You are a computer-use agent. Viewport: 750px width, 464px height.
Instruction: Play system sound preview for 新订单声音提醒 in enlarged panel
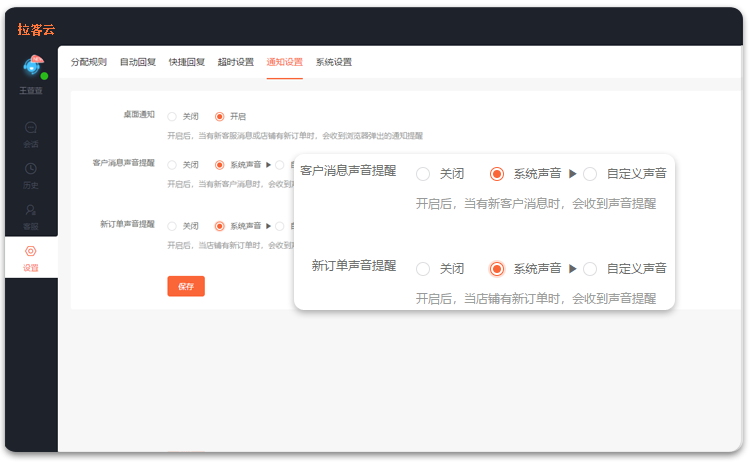(x=573, y=269)
